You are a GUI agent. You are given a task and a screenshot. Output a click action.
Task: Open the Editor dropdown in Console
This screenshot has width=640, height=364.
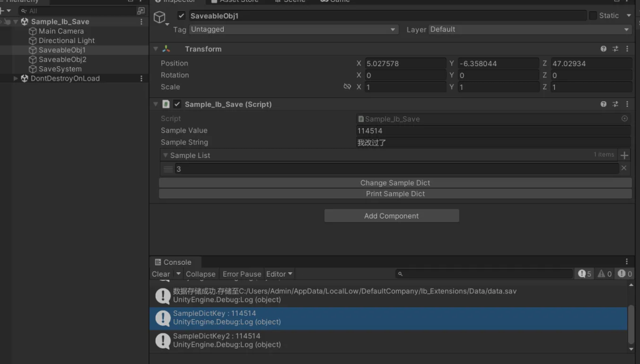tap(279, 274)
